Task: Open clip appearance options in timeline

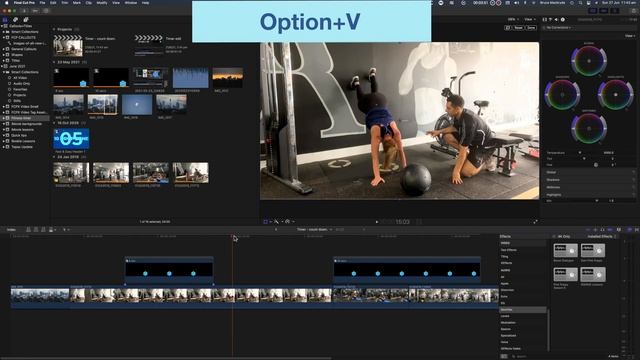Action: point(620,229)
